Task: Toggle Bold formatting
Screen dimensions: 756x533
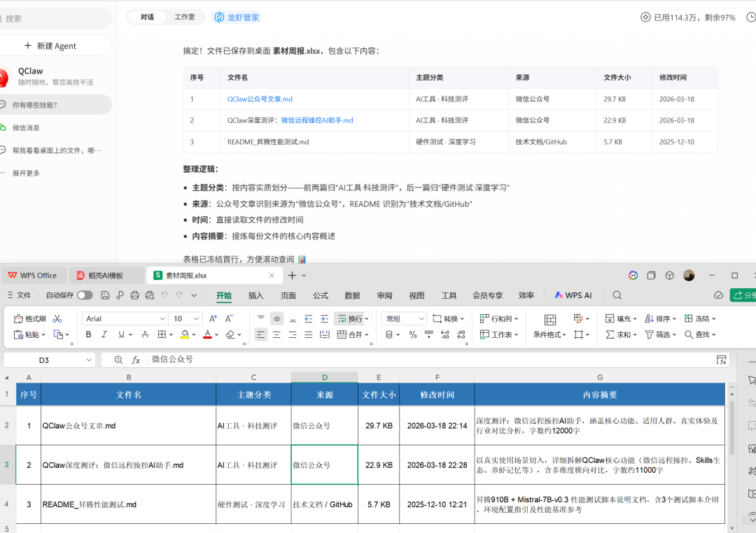Action: 88,334
